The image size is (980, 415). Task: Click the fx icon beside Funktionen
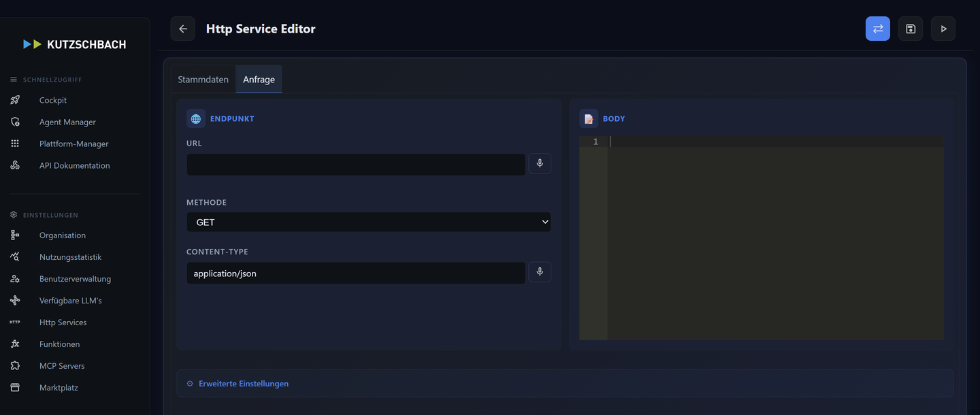[15, 344]
